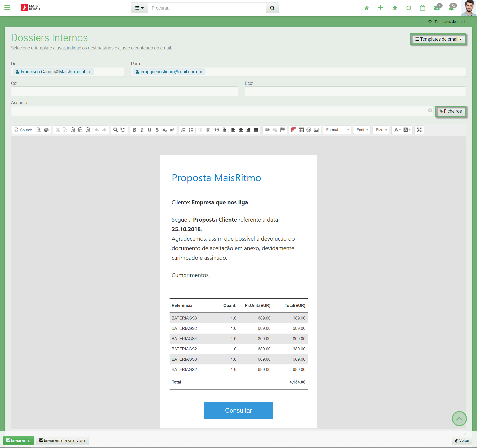
Task: Remove Francisco.Gamito sender tag
Action: pyautogui.click(x=89, y=72)
